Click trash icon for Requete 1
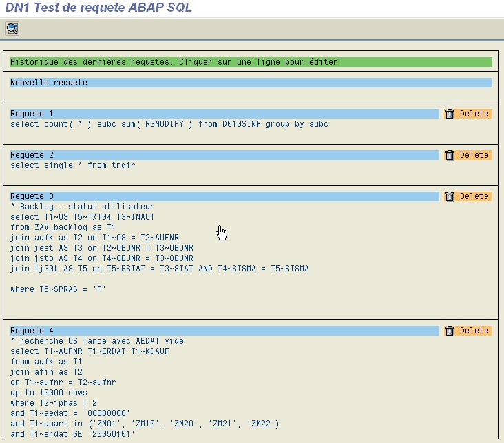Viewport: 504px width, 443px height. [x=450, y=114]
